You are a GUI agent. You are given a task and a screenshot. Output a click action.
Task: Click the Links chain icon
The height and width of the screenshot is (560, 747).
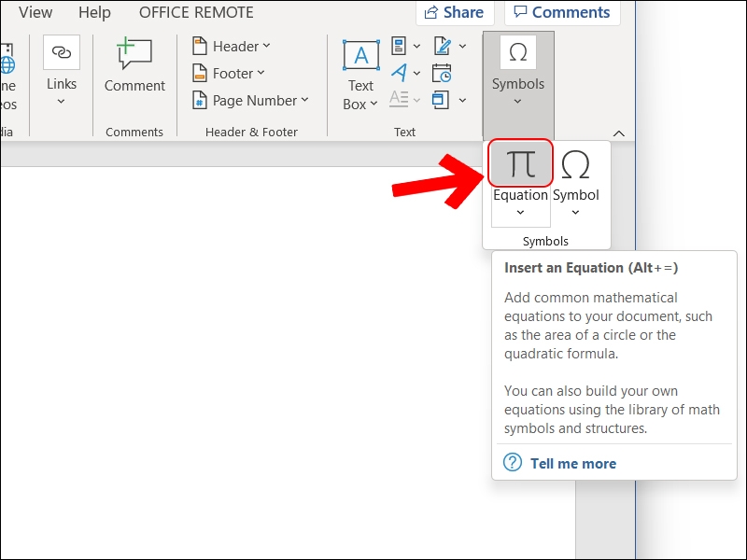[x=62, y=52]
